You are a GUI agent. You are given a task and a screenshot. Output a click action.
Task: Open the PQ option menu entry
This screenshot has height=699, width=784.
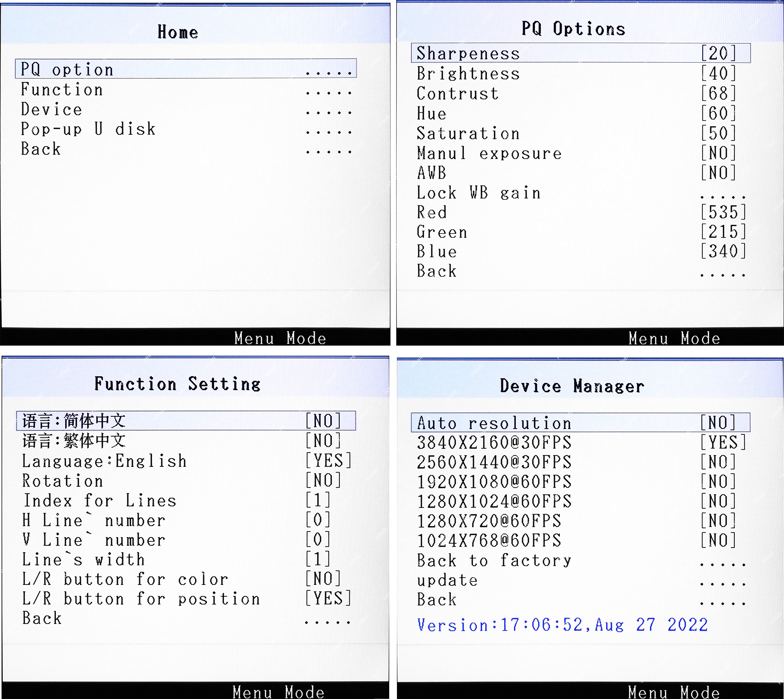coord(67,69)
